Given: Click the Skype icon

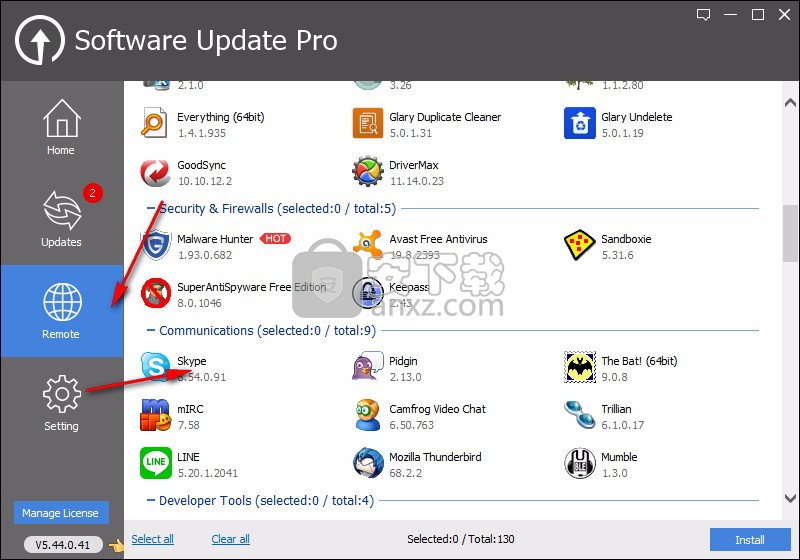Looking at the screenshot, I should [155, 367].
